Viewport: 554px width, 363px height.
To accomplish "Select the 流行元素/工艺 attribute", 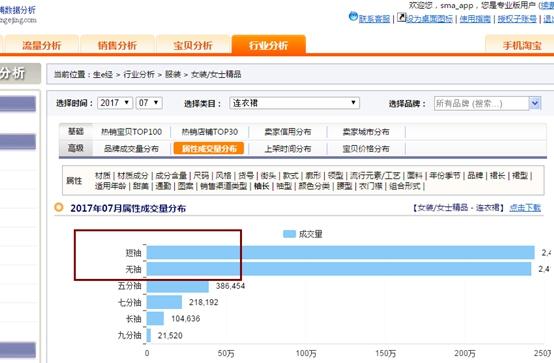I will [x=375, y=175].
